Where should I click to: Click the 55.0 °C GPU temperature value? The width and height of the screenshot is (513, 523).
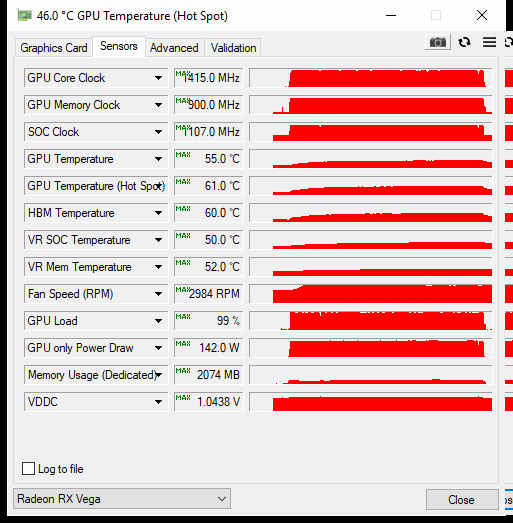[209, 159]
